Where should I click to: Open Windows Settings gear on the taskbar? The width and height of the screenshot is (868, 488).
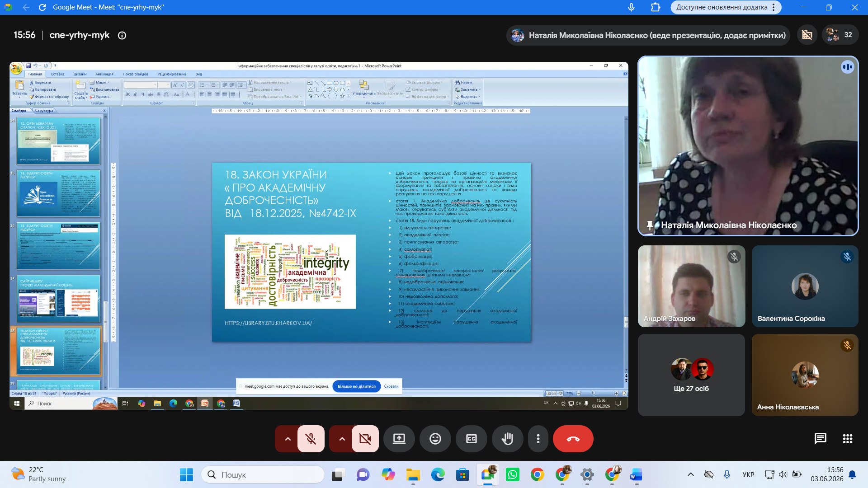click(587, 474)
